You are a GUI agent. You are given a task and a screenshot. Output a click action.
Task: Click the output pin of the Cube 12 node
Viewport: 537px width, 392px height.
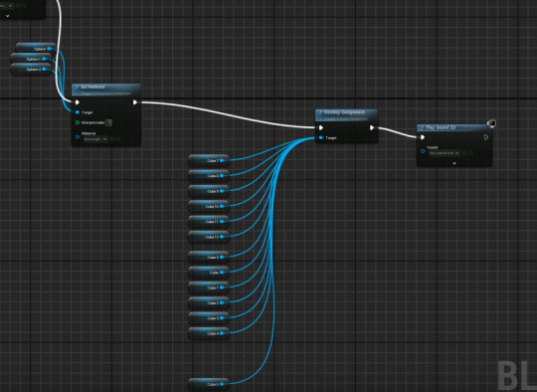click(222, 237)
